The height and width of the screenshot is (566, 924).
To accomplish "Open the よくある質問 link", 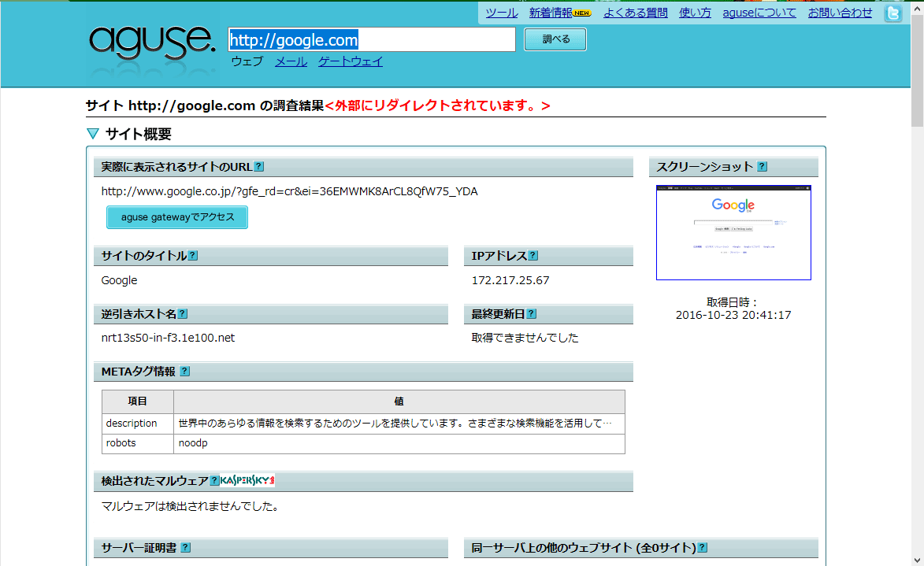I will (635, 13).
